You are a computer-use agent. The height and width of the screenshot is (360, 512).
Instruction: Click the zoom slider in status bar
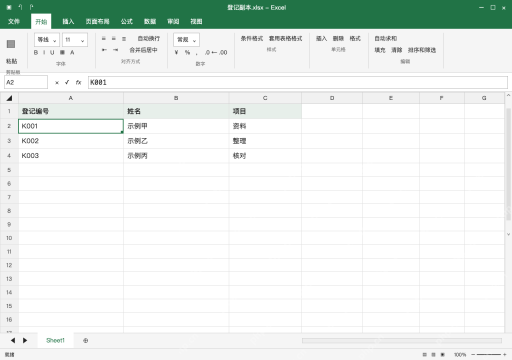pos(489,355)
